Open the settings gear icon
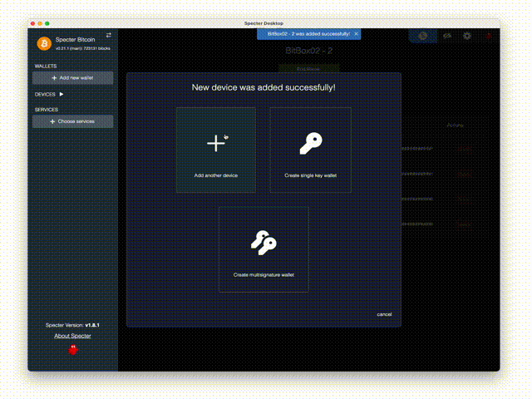Screen dimensions: 532x399 (467, 36)
